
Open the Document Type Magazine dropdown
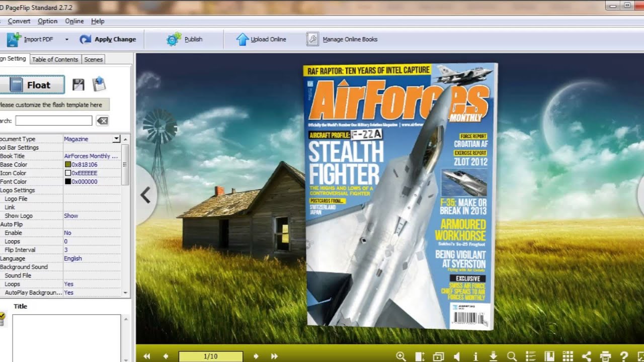[116, 139]
